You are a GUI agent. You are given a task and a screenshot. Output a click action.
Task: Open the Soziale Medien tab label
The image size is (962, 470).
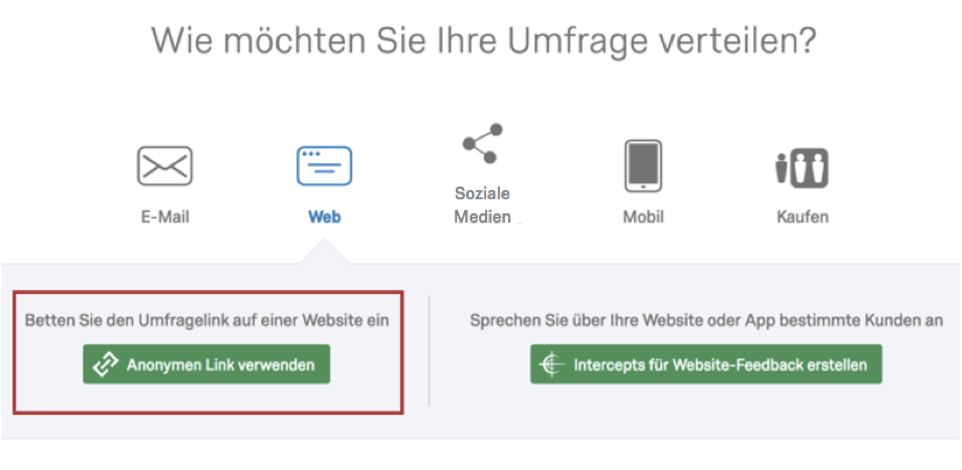click(x=483, y=205)
